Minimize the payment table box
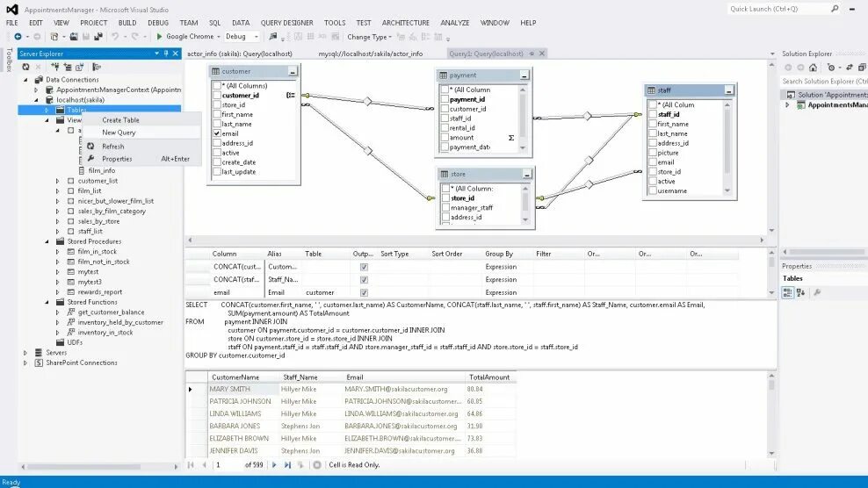Screen dimensions: 868x488 pos(524,75)
